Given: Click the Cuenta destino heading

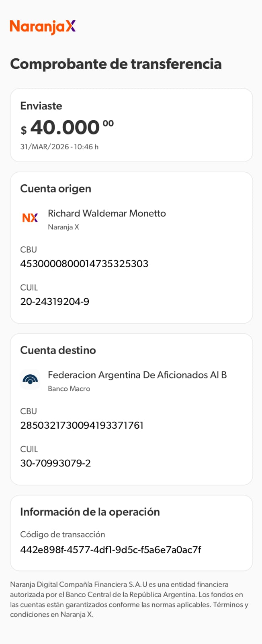Looking at the screenshot, I should 58,350.
